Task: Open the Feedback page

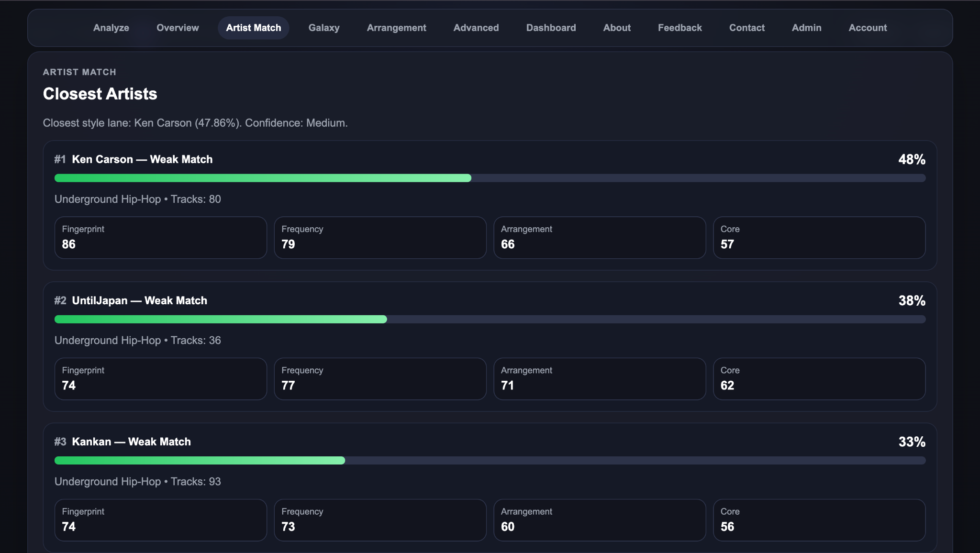Action: click(x=680, y=28)
